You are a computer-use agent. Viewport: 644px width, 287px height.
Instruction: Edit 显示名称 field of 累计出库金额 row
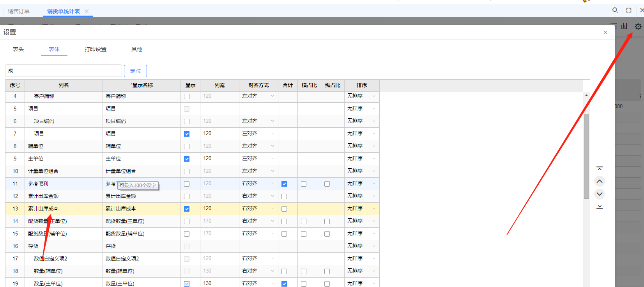click(142, 196)
